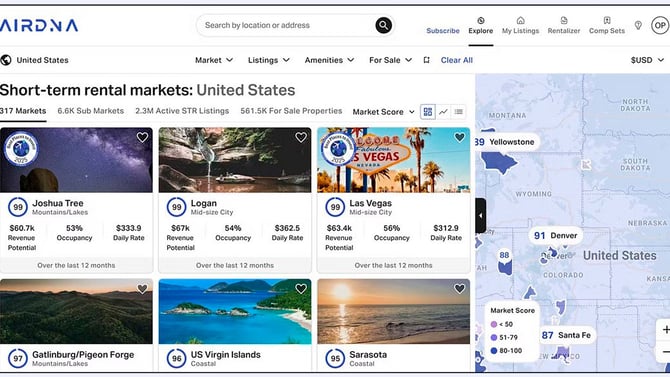Click the search magnifier button

pyautogui.click(x=383, y=25)
